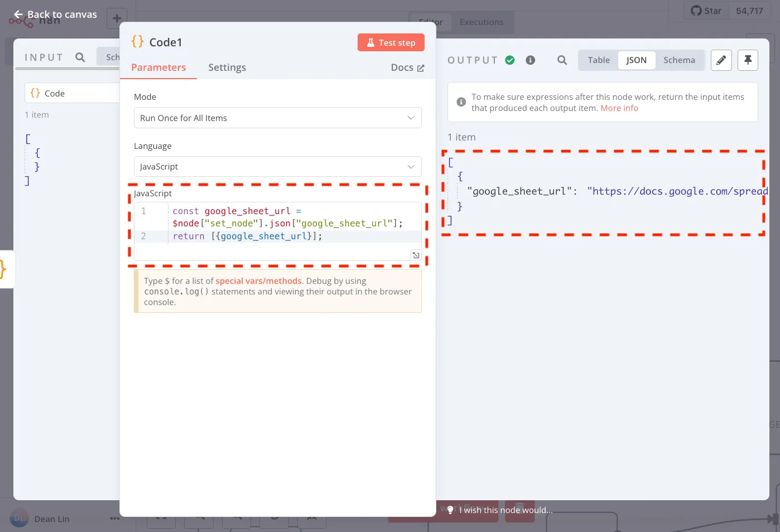
Task: Click the Test step button
Action: 391,42
